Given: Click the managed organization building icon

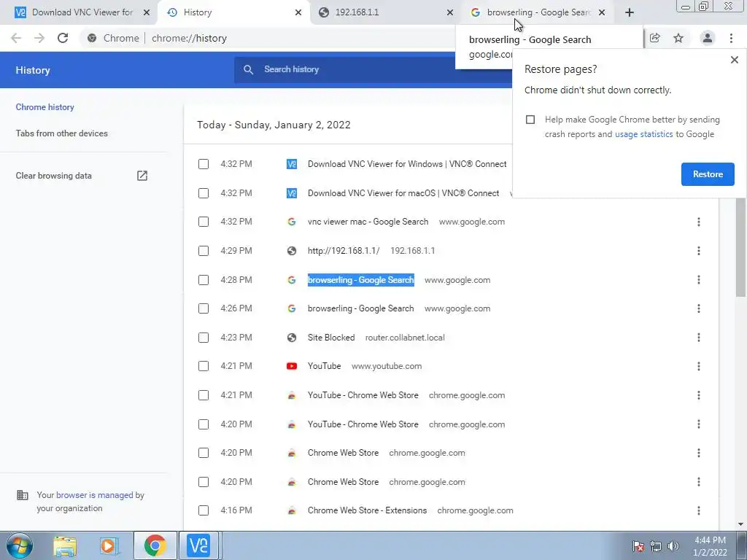Looking at the screenshot, I should tap(23, 495).
